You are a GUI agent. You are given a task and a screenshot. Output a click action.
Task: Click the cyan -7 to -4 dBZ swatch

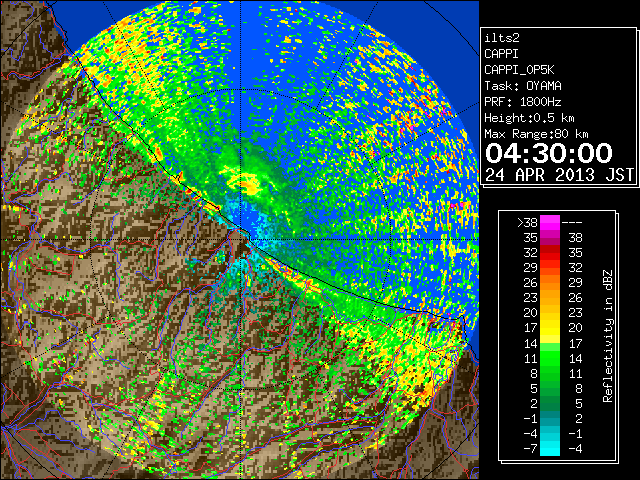coord(550,448)
